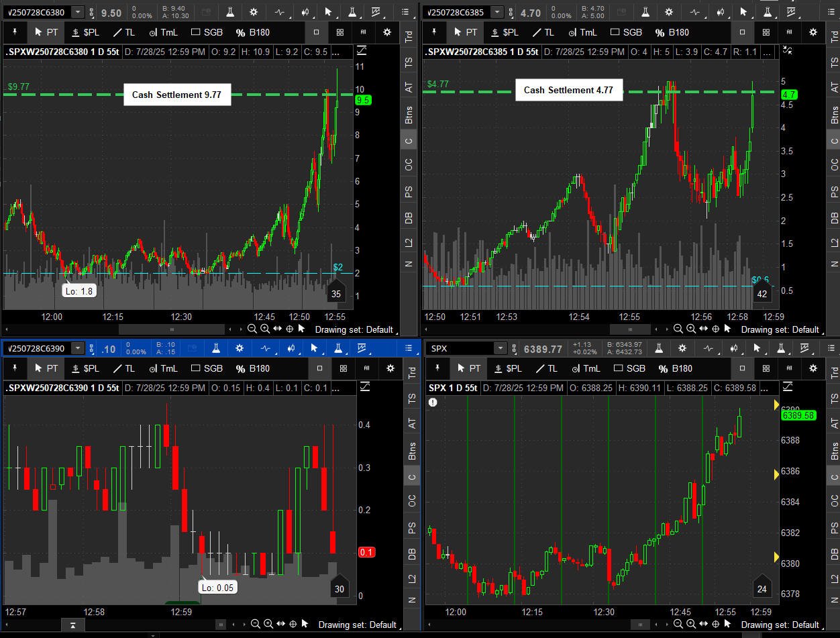Select the TL trendline tool in C6390 panel
The image size is (840, 638).
click(123, 368)
